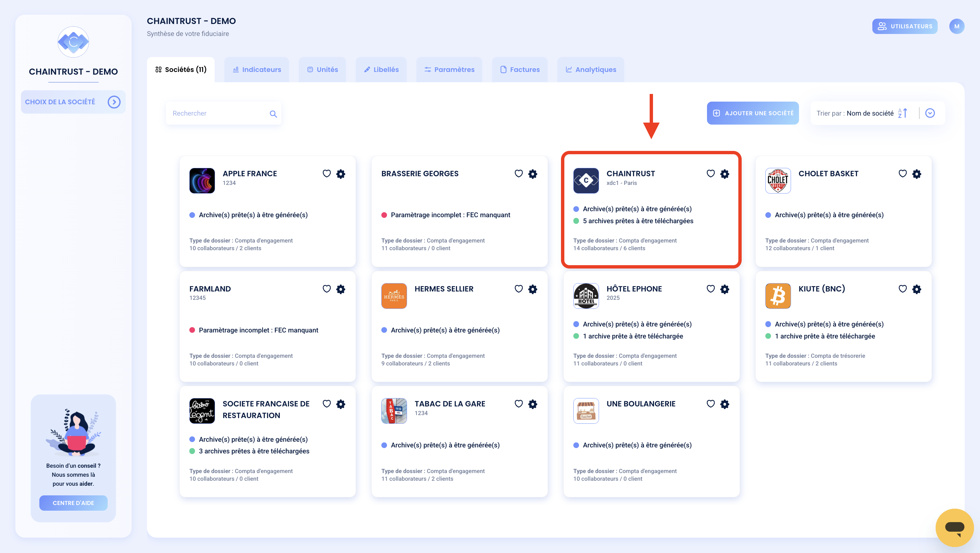Mark CHAINTRUST company as favorite
The image size is (980, 553).
coord(711,174)
